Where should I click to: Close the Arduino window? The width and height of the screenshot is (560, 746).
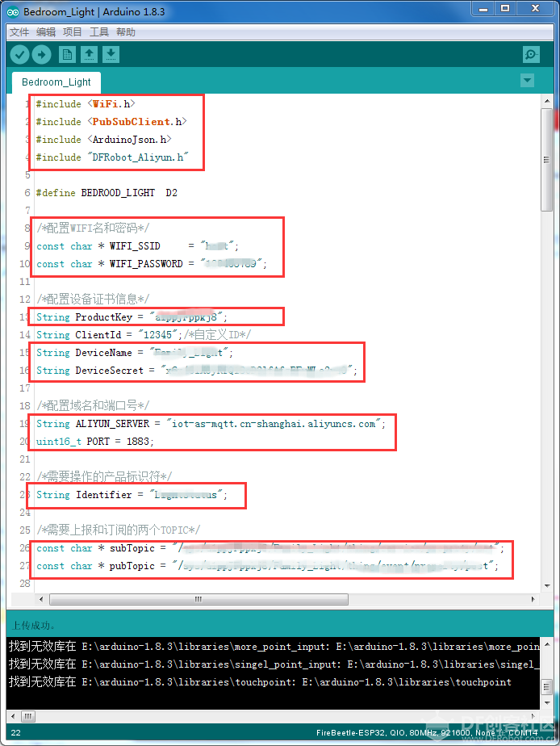(x=535, y=9)
